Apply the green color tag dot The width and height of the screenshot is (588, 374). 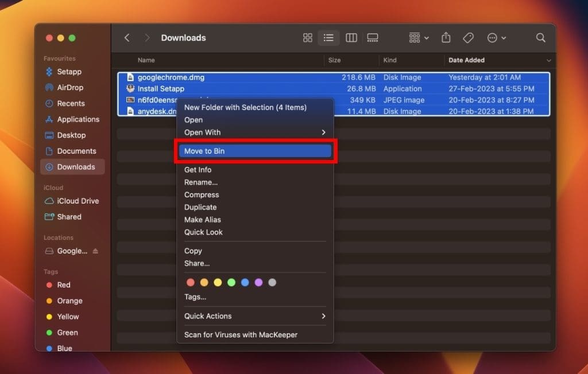coord(231,282)
